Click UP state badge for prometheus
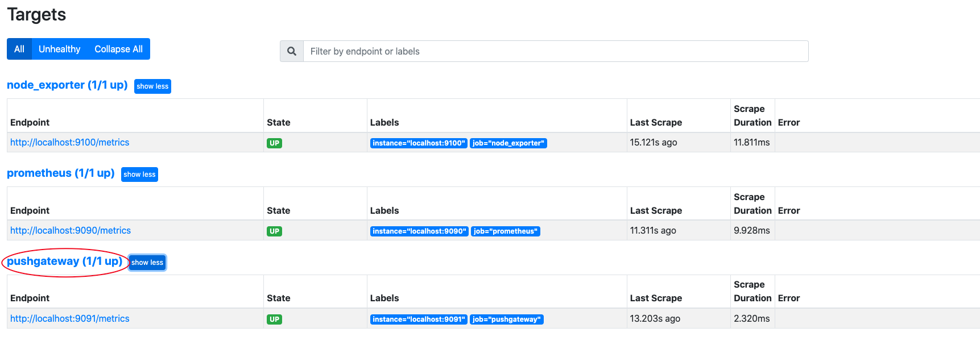This screenshot has width=980, height=353. coord(274,231)
